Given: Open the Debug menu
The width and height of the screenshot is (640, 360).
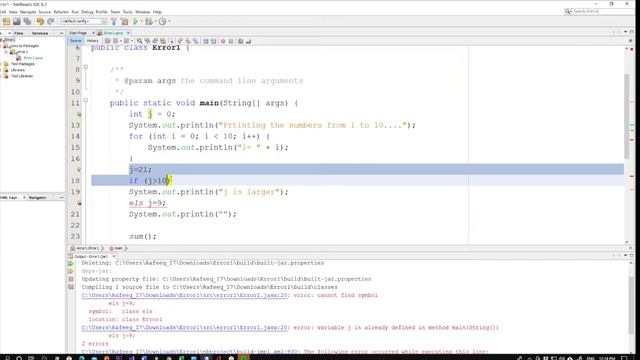Looking at the screenshot, I should [87, 12].
